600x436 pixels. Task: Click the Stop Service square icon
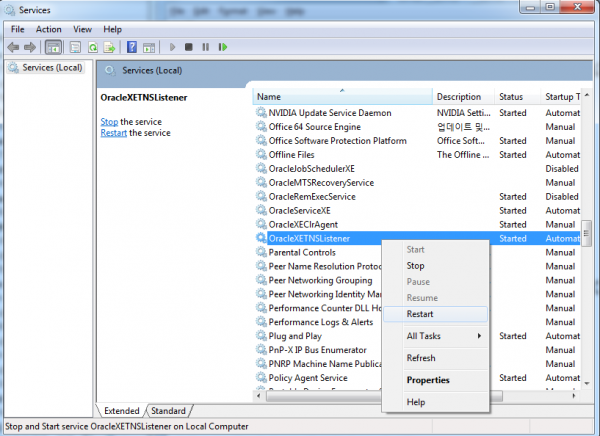(x=189, y=46)
